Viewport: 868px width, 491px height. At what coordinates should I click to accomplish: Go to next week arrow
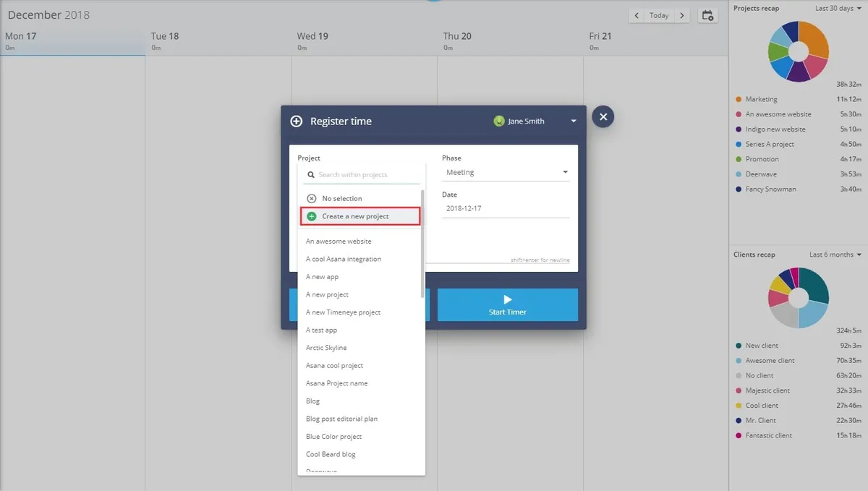tap(683, 15)
